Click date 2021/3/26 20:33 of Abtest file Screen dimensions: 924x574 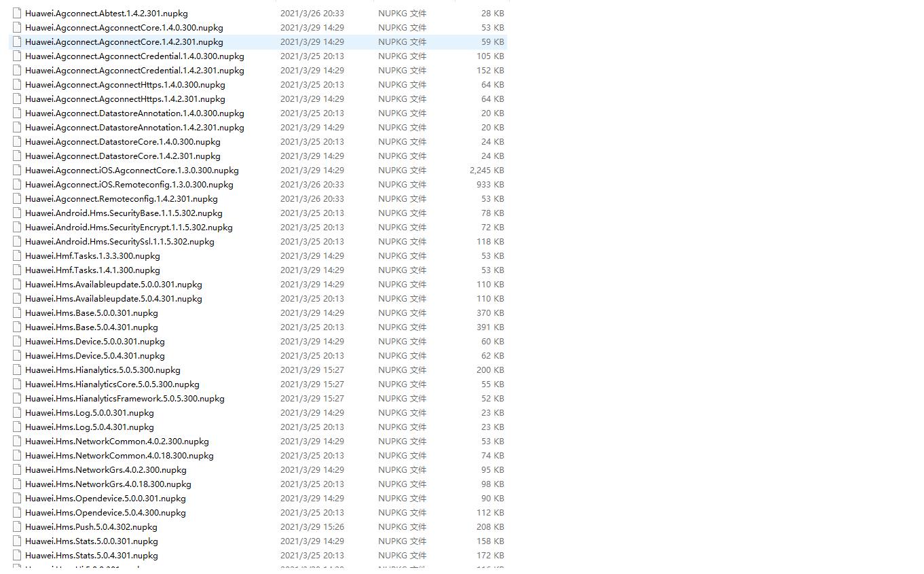(x=312, y=13)
